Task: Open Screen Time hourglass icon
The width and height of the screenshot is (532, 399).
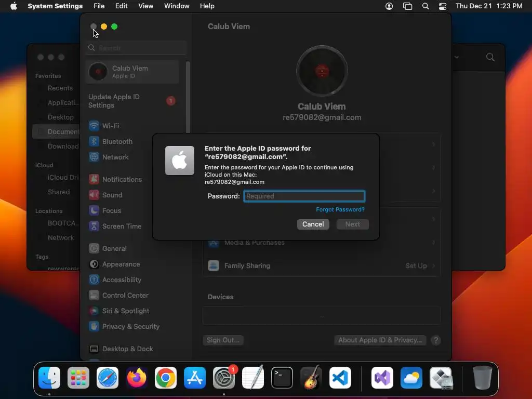Action: (x=94, y=226)
